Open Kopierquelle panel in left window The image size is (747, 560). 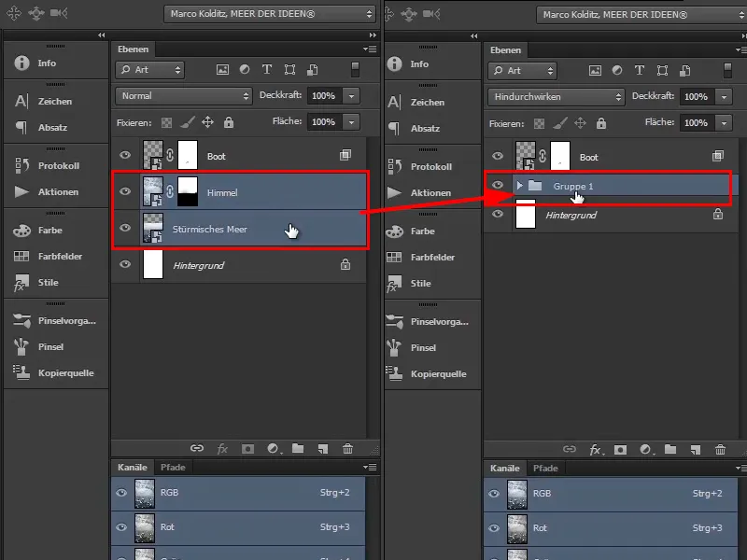coord(55,373)
